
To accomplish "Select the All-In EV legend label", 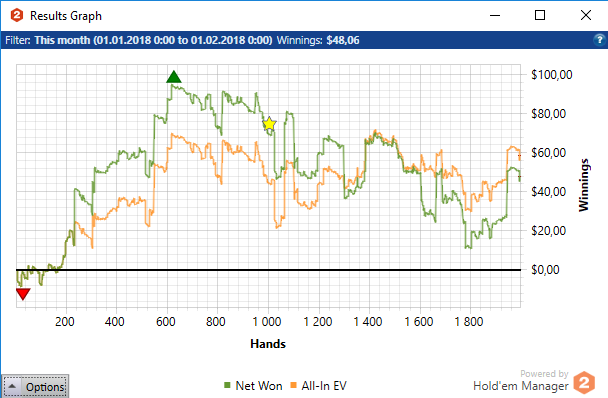I will coord(324,386).
